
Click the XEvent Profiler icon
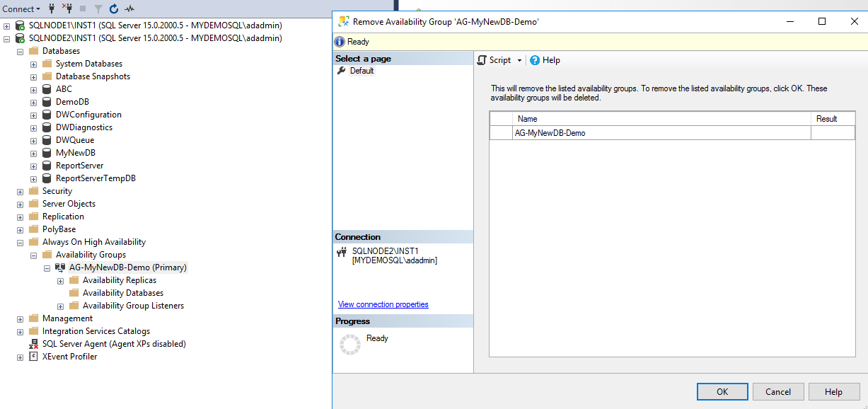[x=33, y=357]
